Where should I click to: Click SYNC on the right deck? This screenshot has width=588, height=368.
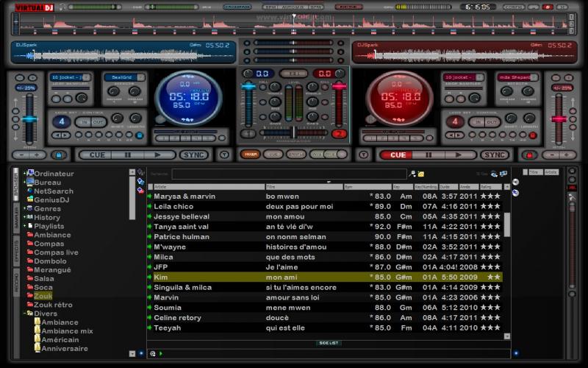click(x=495, y=155)
